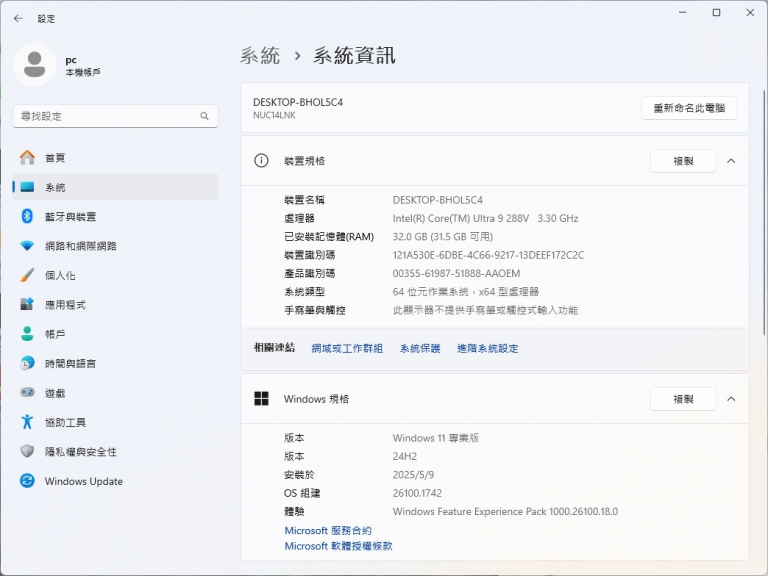Click the Wi-Fi icon for 網路和網際網路

point(27,246)
